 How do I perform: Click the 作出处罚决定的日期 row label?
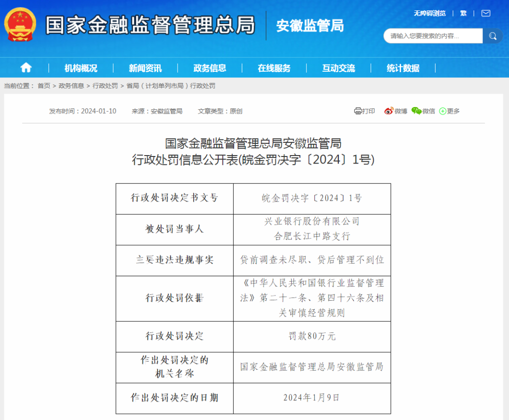point(175,398)
